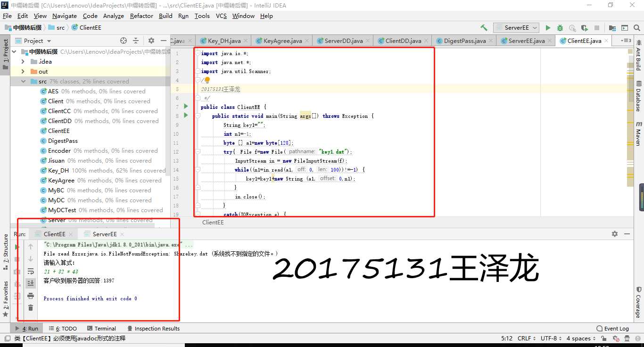Click the 5:12 caret position in status bar
Viewport: 644px width, 347px height.
pos(507,339)
